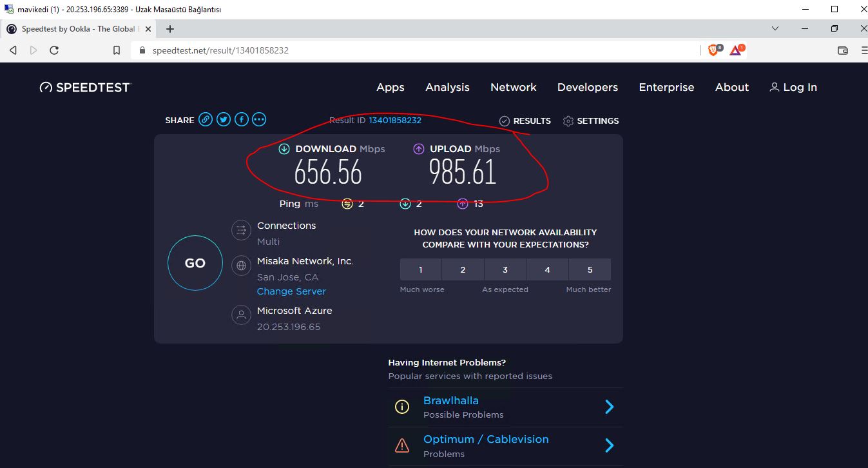The width and height of the screenshot is (868, 468).
Task: Expand Brawlhalla details with chevron
Action: [x=609, y=407]
